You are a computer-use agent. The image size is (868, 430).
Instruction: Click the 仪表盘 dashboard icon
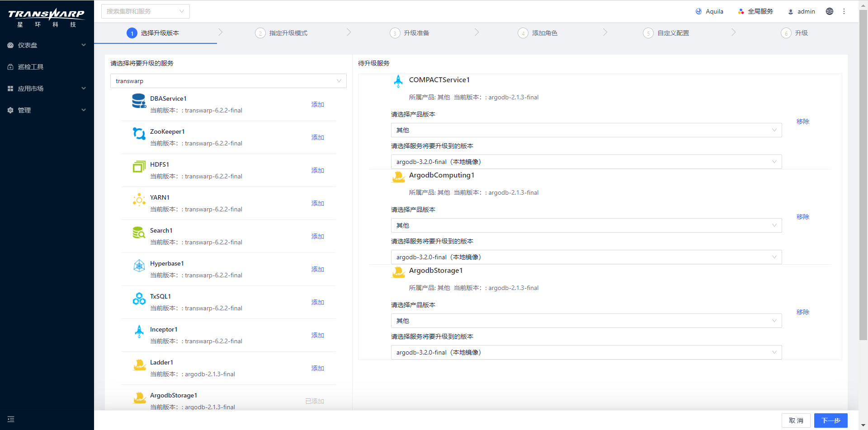pos(10,45)
